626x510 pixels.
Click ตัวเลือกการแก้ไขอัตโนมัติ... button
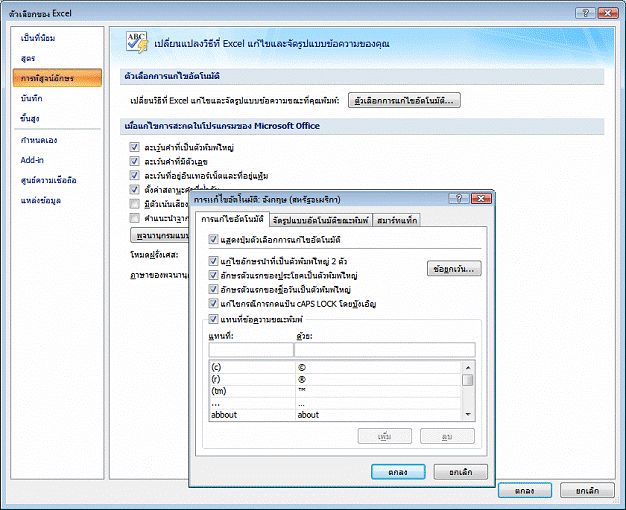(404, 100)
